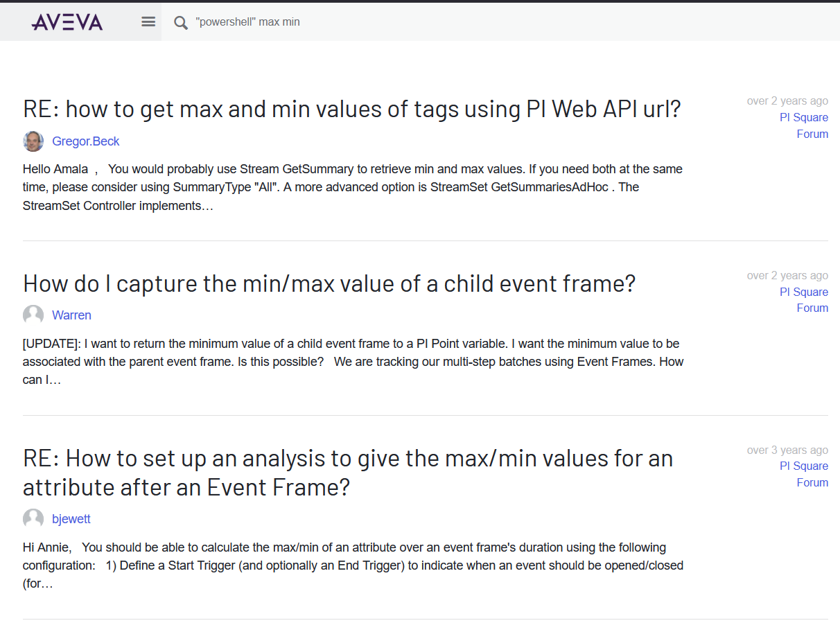
Task: Go to Warren's user profile link
Action: tap(71, 315)
